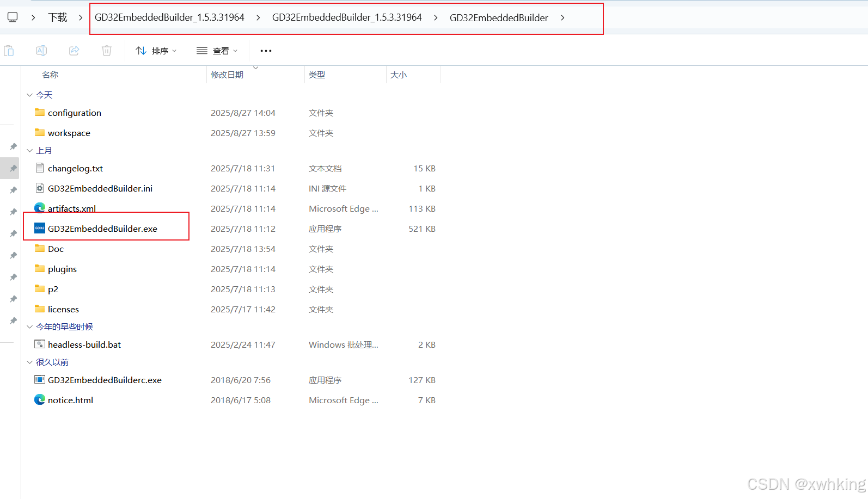Viewport: 868px width, 499px height.
Task: Click the 521 KB size of GD32EmbeddedBuilder.exe
Action: (x=422, y=229)
